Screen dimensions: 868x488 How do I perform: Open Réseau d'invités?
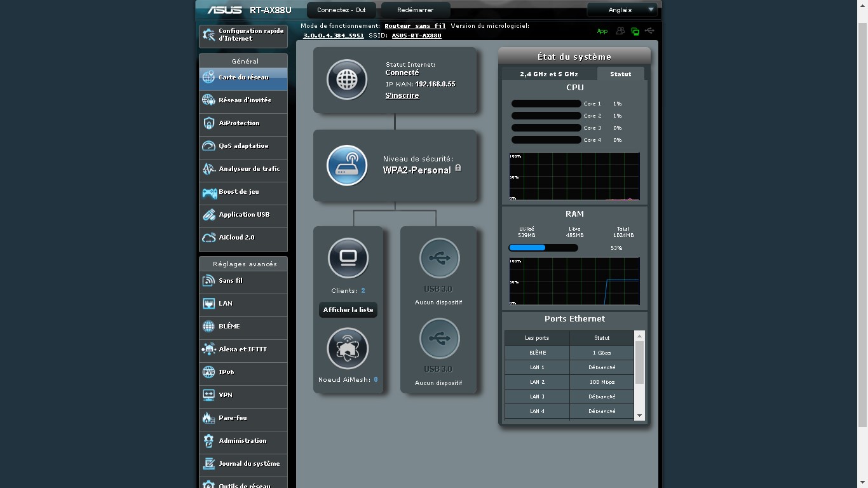click(x=243, y=100)
